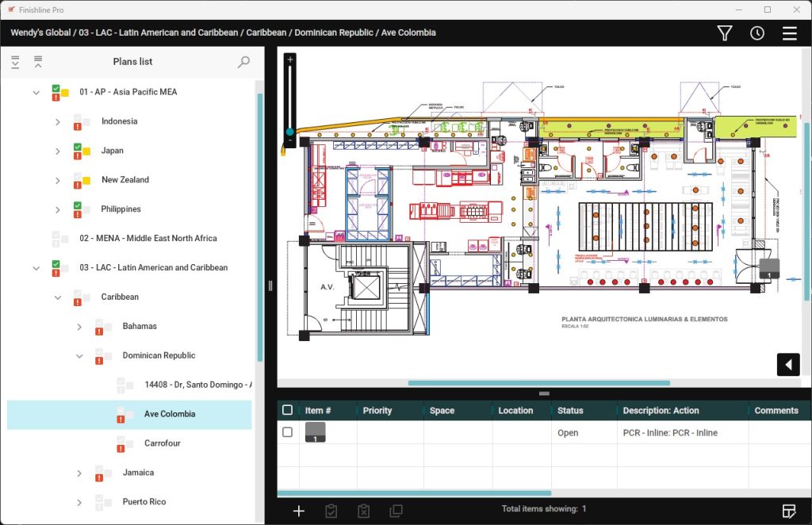Open the notes icon at bottom right
Viewport: 812px width, 525px height.
point(788,510)
